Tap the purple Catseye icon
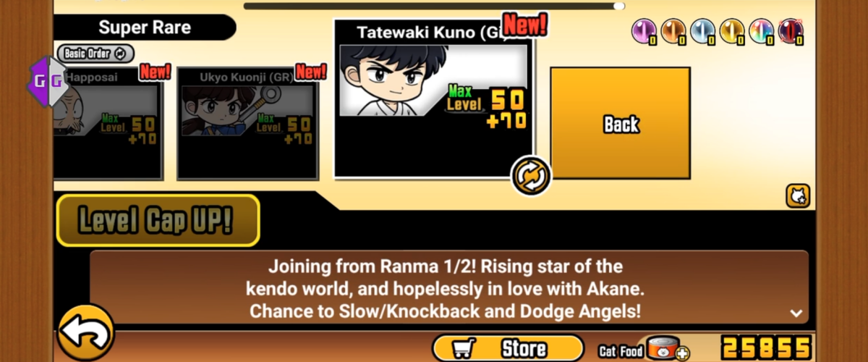The height and width of the screenshot is (362, 868). pos(643,32)
